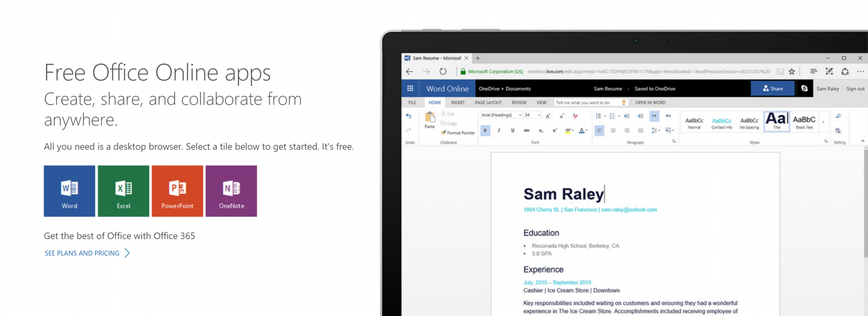Switch to the VIEW ribbon tab
This screenshot has height=316, width=868.
tap(541, 103)
